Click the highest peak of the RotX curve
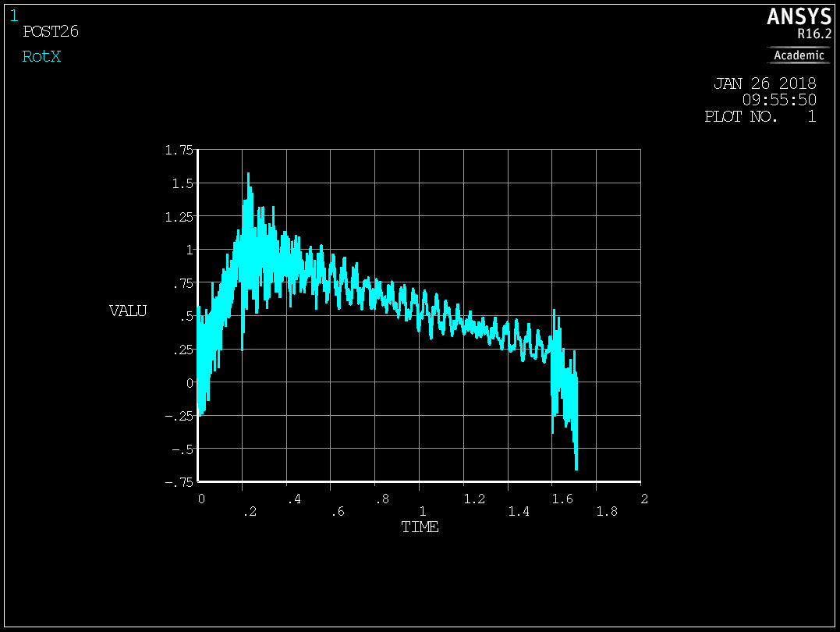This screenshot has height=632, width=840. [x=248, y=174]
